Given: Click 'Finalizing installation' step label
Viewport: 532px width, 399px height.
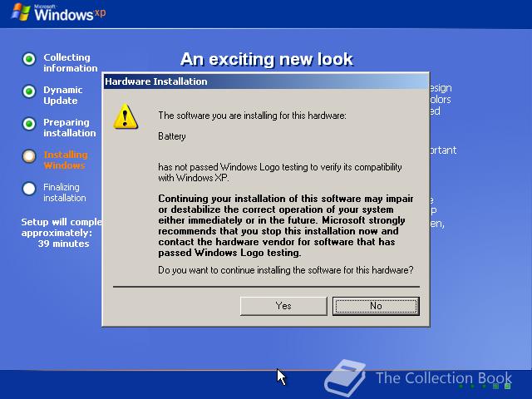Looking at the screenshot, I should click(65, 192).
